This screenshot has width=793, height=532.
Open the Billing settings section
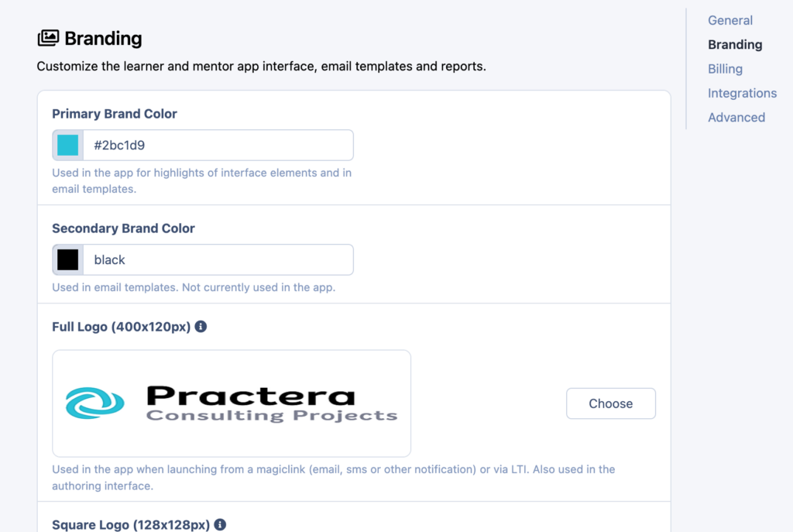coord(725,69)
